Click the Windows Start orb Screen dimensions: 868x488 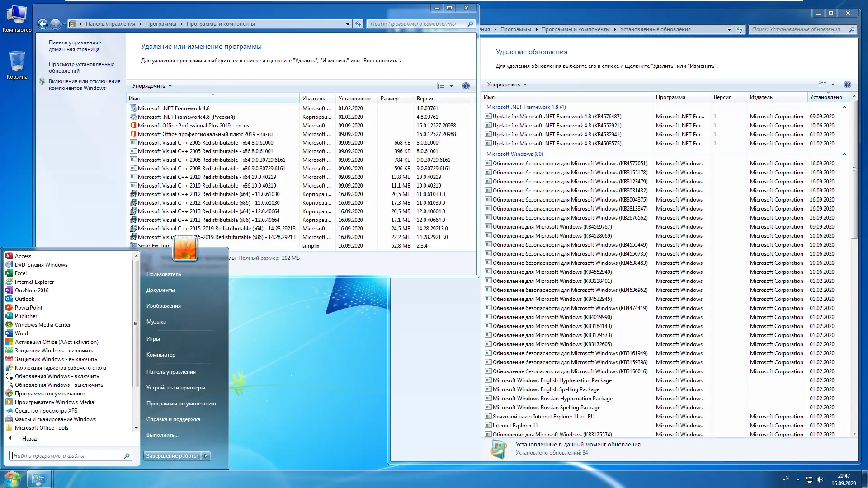click(x=12, y=479)
